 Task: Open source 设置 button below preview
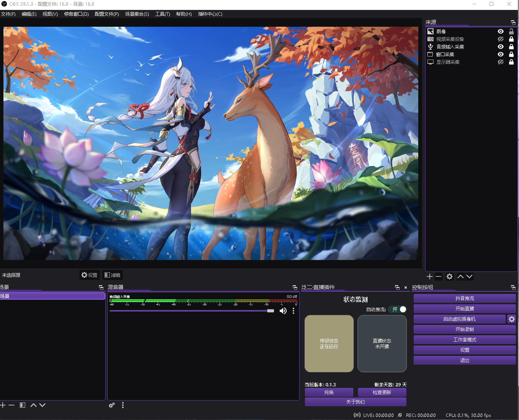[90, 275]
